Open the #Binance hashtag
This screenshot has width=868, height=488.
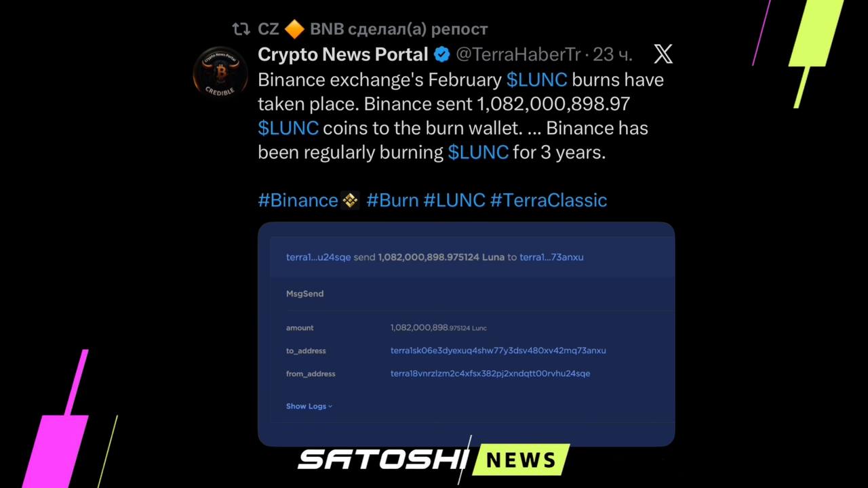coord(298,201)
